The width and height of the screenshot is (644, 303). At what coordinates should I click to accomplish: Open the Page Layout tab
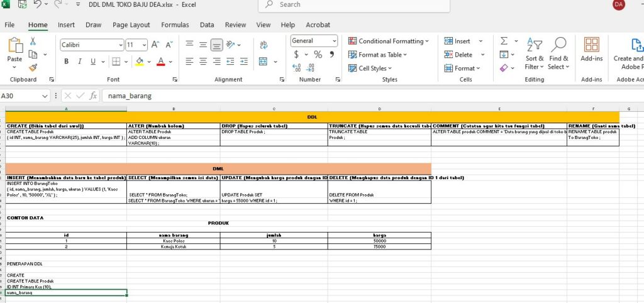[131, 25]
